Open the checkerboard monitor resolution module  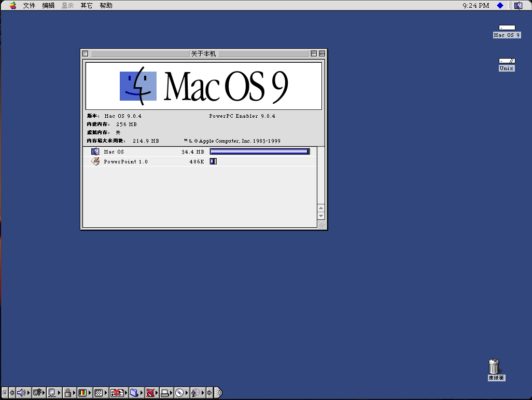pos(101,393)
